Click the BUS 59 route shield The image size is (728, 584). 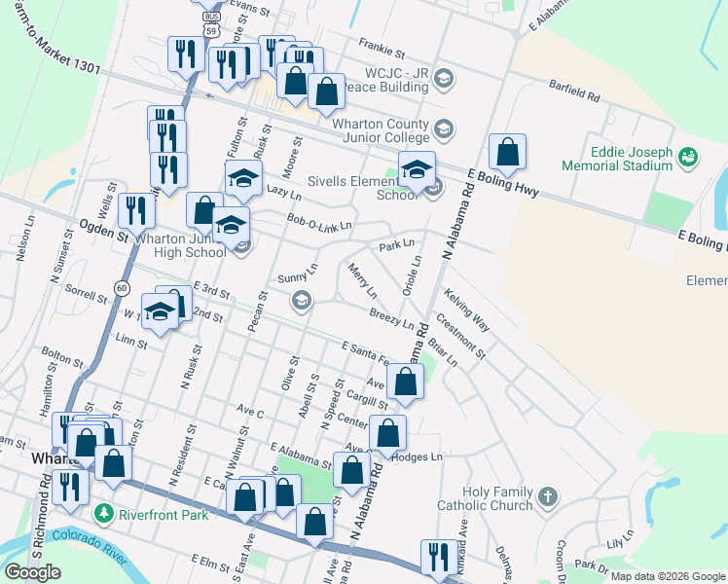211,25
